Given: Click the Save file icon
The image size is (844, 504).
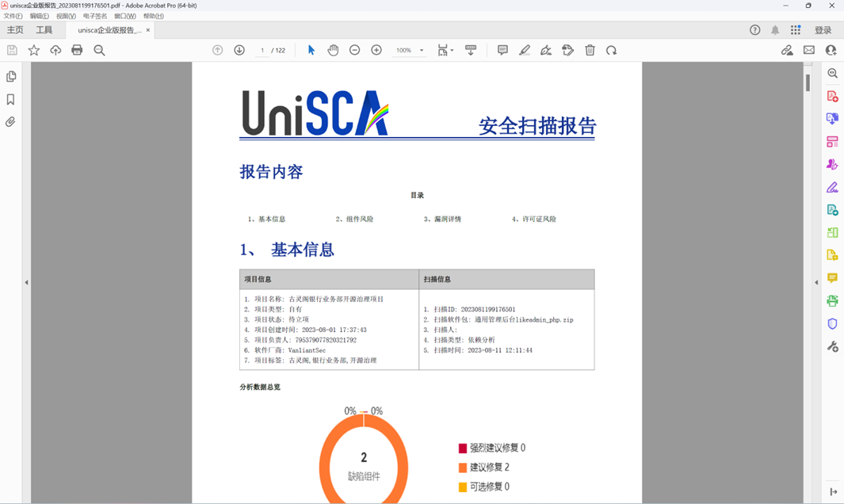Looking at the screenshot, I should coord(12,50).
